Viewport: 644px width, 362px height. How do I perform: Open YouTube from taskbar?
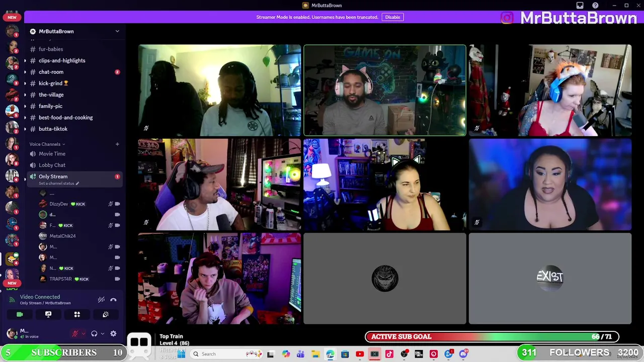pyautogui.click(x=360, y=354)
